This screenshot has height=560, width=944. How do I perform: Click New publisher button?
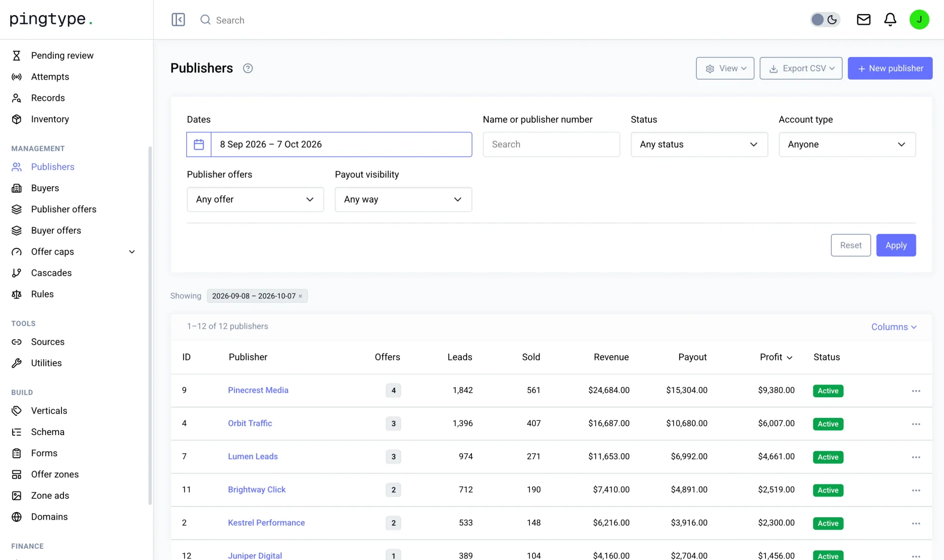[890, 68]
